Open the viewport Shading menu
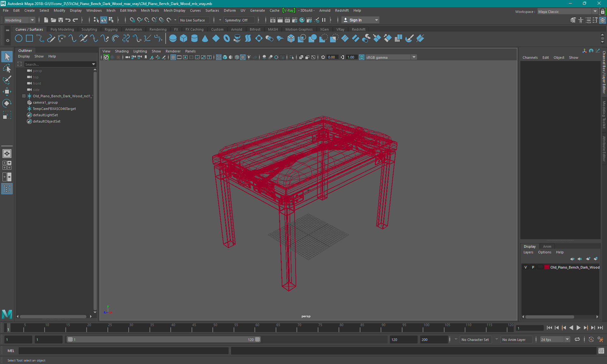 click(122, 51)
